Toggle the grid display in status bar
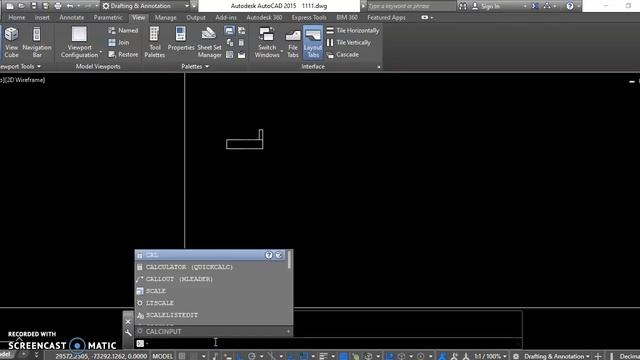Screen dimensions: 640x360 182,356
